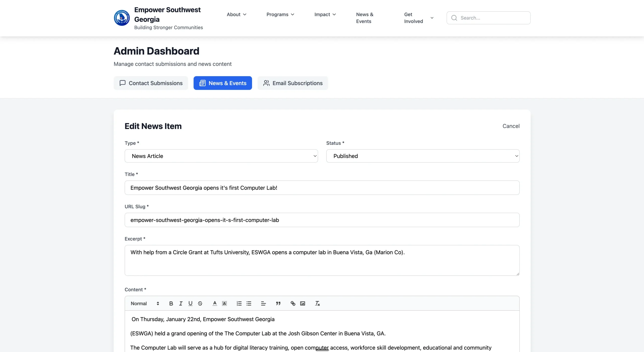
Task: Insert a numbered list
Action: click(x=239, y=303)
